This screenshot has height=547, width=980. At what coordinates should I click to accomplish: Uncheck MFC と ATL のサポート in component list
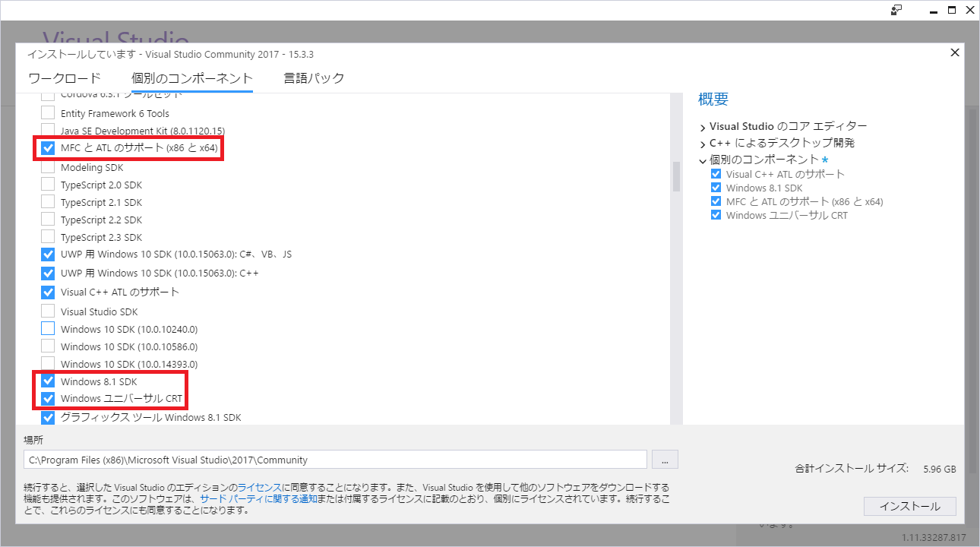click(x=48, y=148)
